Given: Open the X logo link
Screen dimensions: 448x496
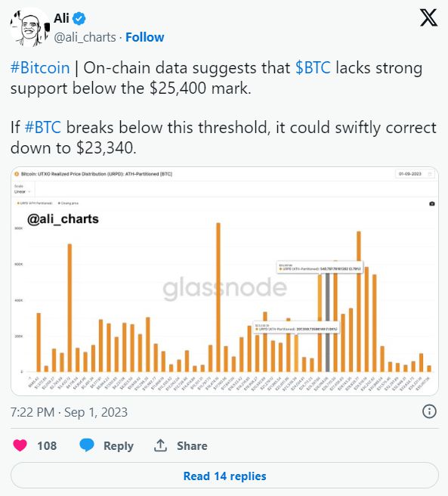Looking at the screenshot, I should click(428, 17).
